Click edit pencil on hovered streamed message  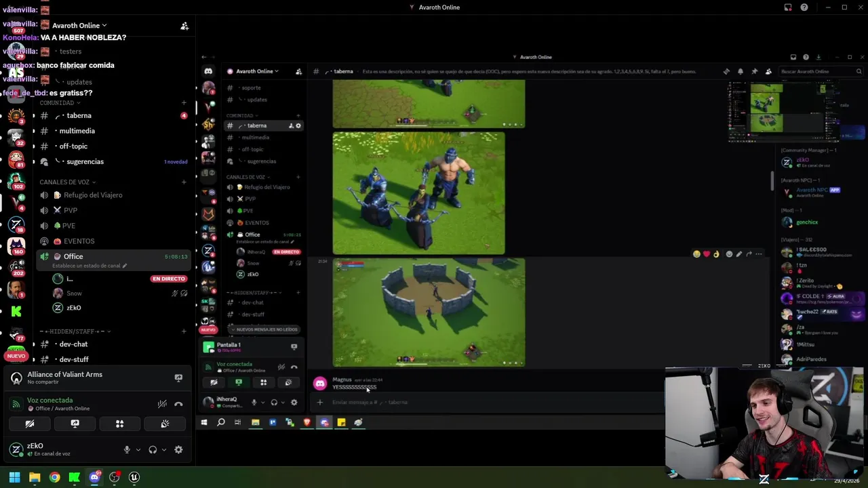tap(739, 254)
